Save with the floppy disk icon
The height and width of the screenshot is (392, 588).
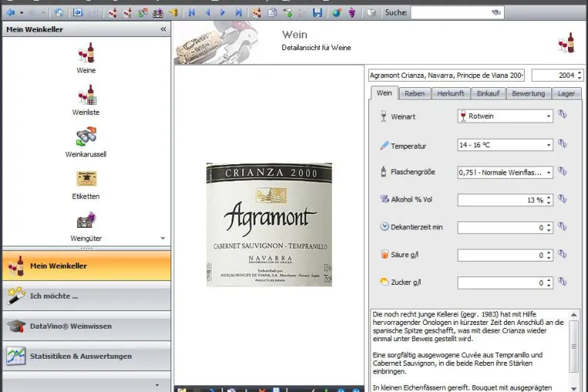(x=318, y=13)
